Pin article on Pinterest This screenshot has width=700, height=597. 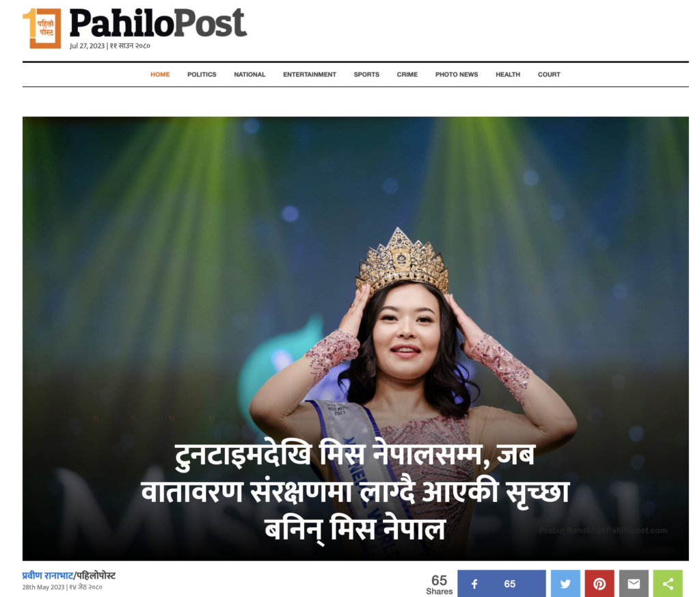(599, 583)
